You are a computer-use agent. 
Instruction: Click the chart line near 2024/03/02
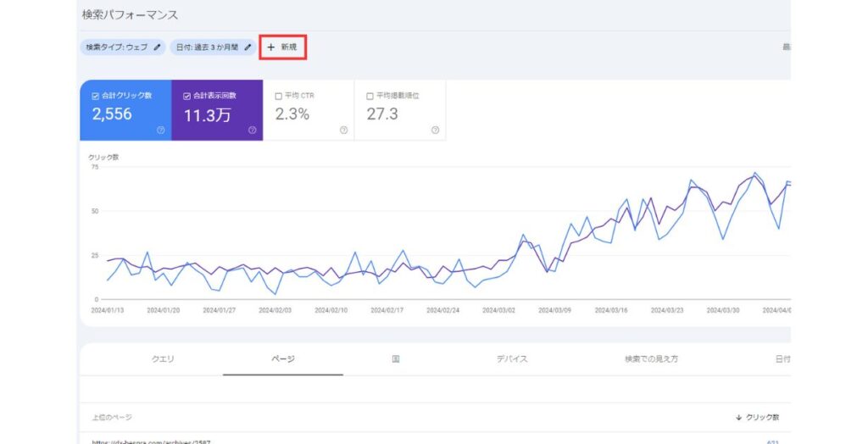click(x=507, y=260)
